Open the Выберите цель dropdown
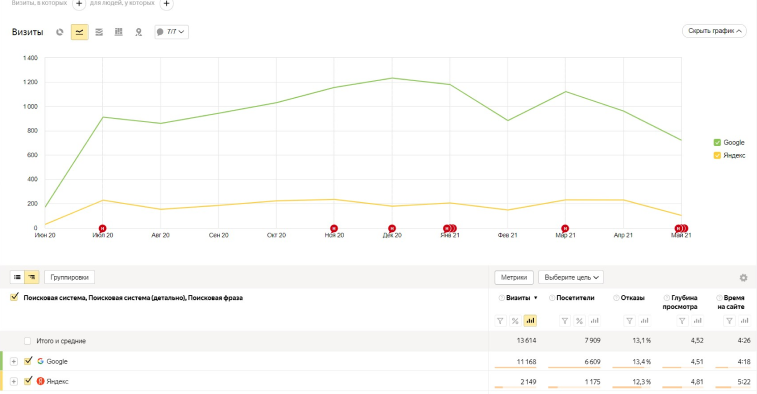757x394 pixels. [x=571, y=277]
